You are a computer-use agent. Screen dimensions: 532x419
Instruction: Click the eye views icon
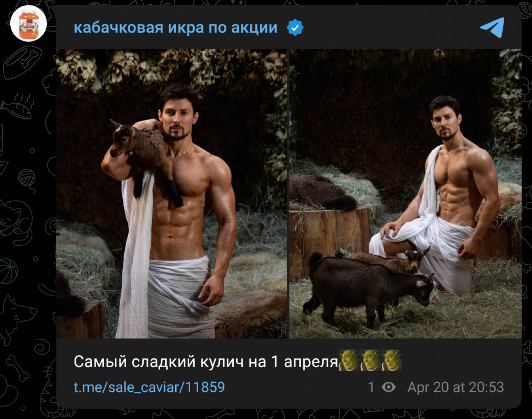389,387
